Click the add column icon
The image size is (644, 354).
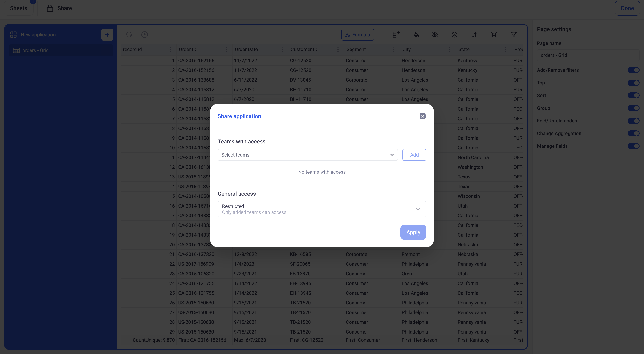396,34
